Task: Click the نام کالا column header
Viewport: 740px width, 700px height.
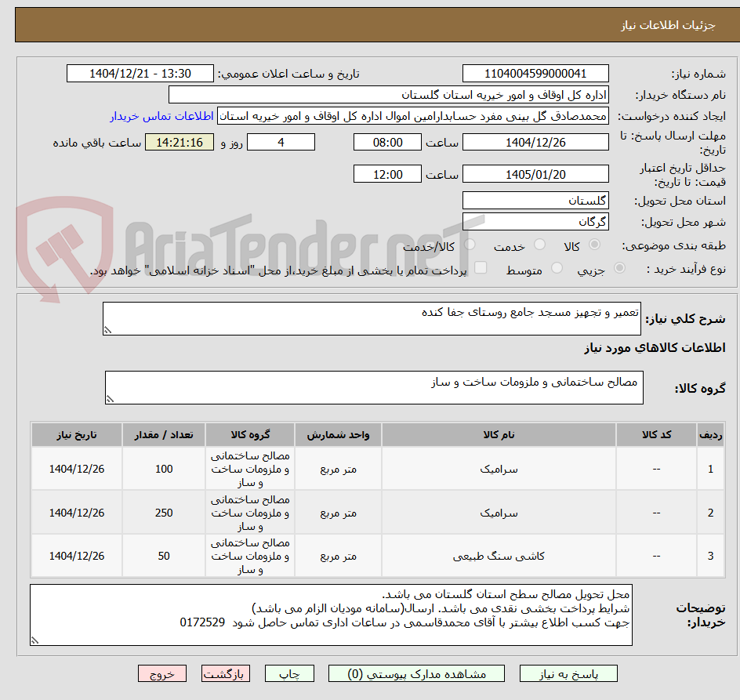Action: coord(499,435)
